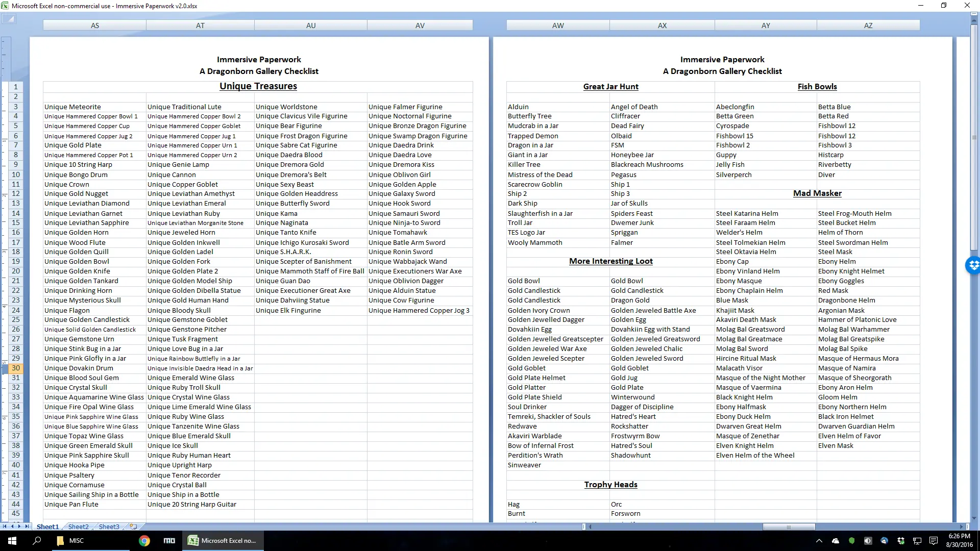Go to first sheet navigation arrow
The width and height of the screenshot is (980, 551).
pos(5,527)
